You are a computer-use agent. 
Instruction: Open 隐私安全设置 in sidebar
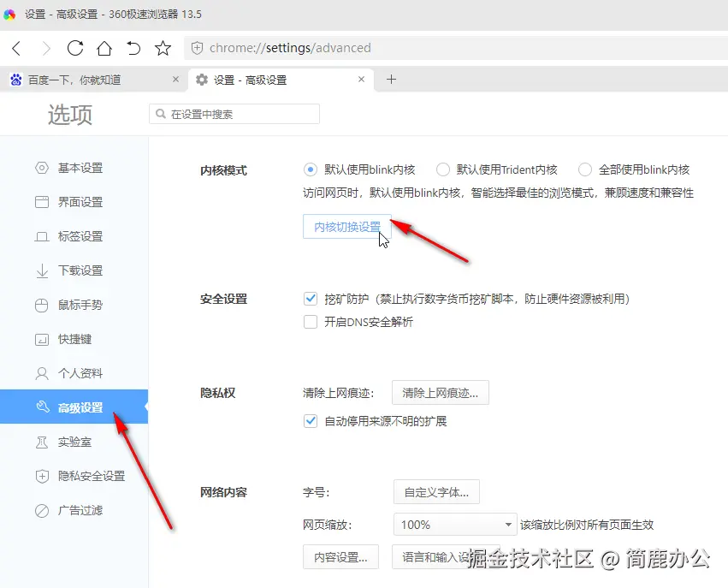pos(74,476)
